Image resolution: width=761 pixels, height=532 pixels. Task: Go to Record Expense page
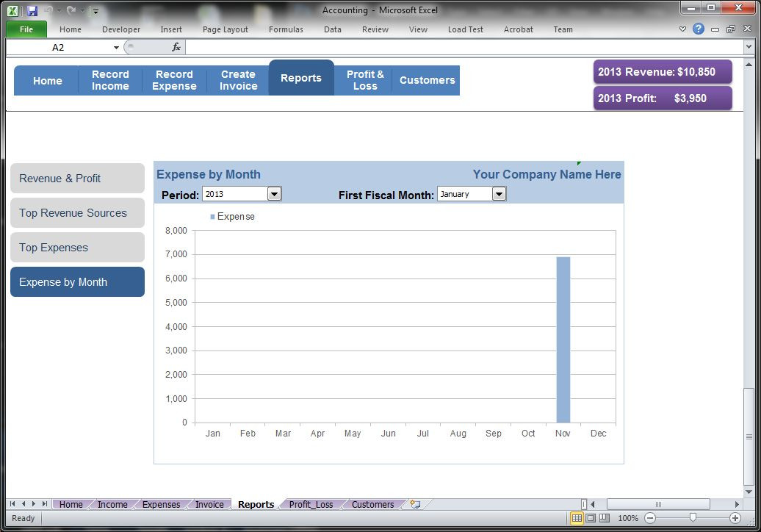coord(174,81)
